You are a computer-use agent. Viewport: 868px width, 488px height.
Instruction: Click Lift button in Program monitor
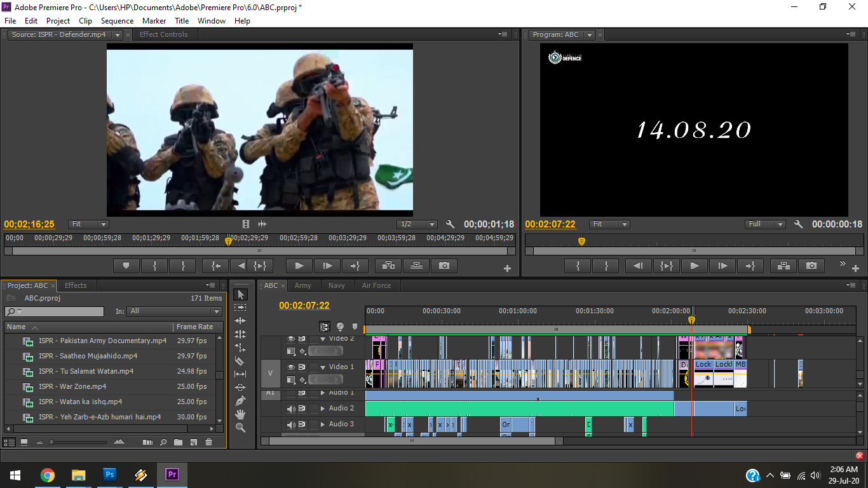coord(783,266)
